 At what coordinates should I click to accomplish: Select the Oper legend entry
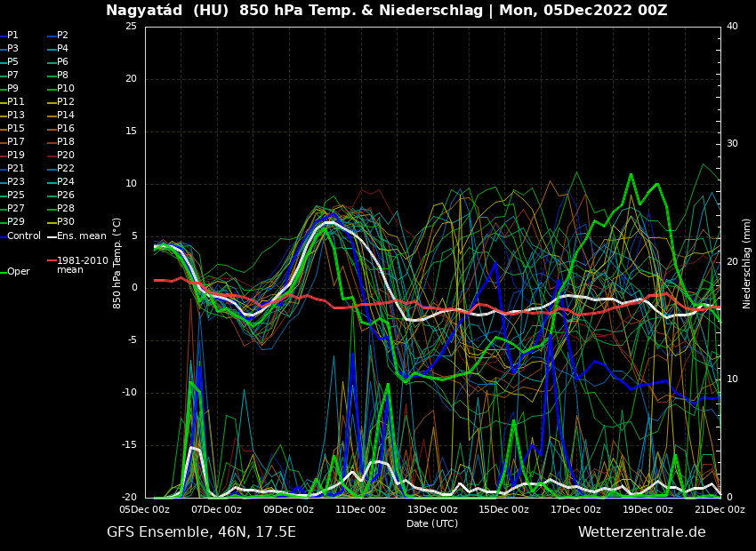[x=18, y=272]
